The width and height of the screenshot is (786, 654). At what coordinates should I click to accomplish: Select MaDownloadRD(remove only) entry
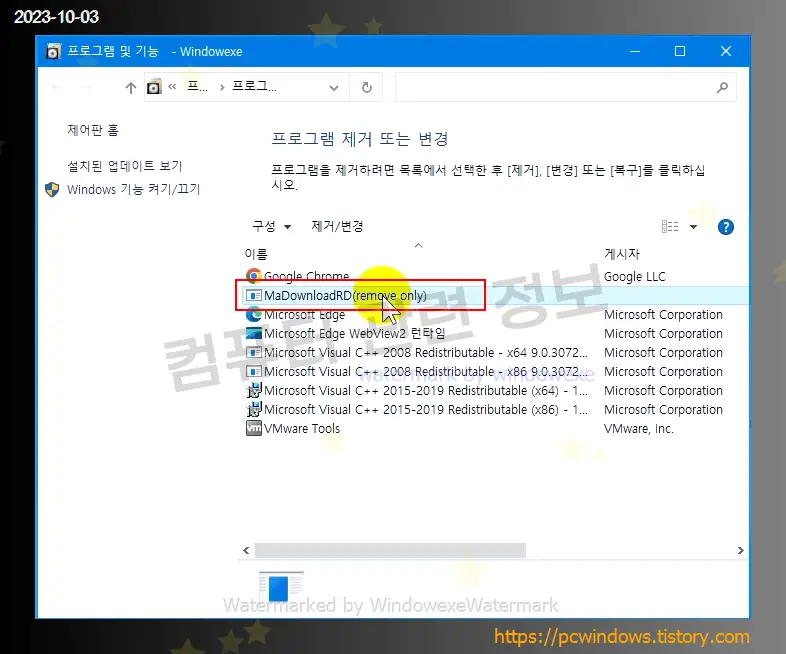click(x=345, y=295)
